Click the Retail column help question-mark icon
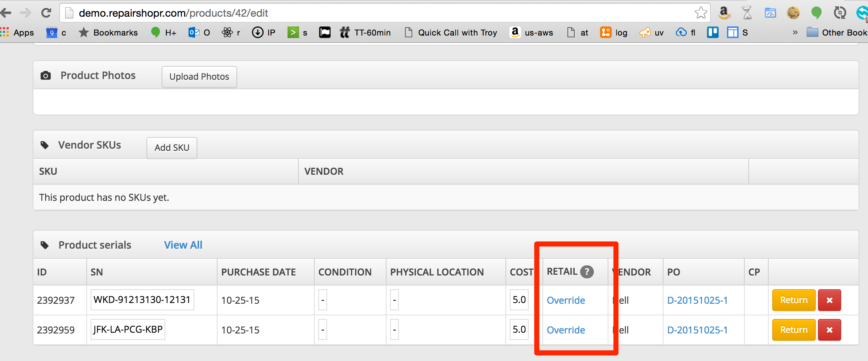 coord(587,271)
